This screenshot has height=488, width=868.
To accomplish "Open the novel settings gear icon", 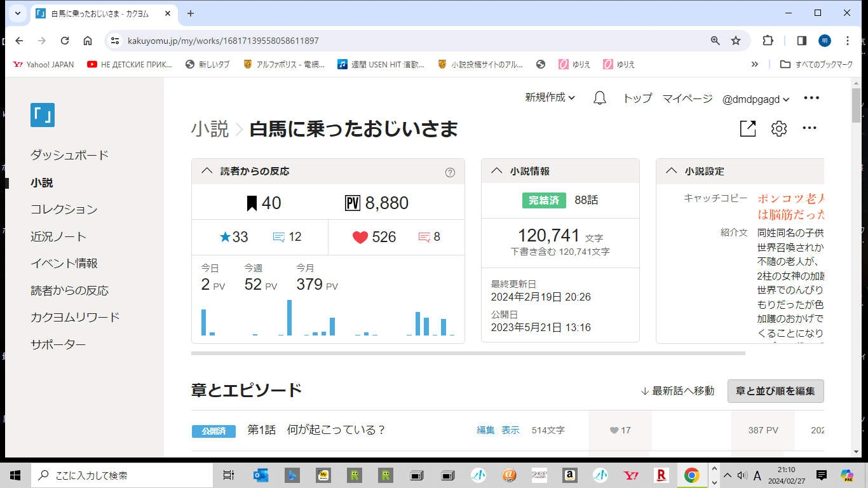I will pyautogui.click(x=779, y=129).
